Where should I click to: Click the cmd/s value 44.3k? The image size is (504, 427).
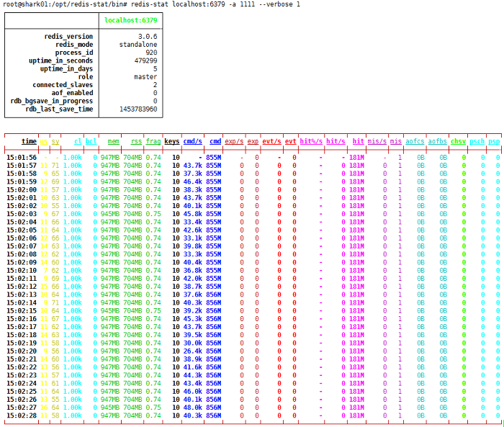[x=192, y=375]
